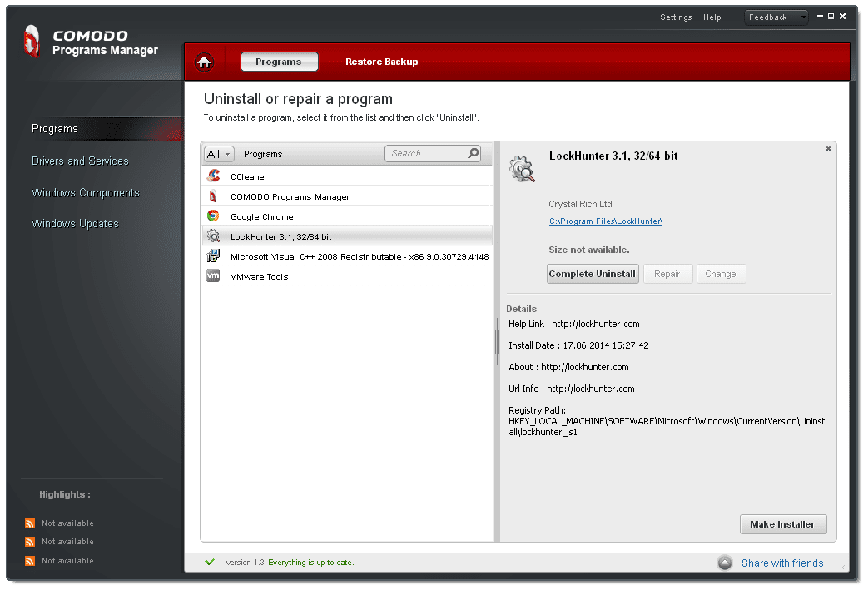Click the Registry Path HKEY_LOCAL_MACHINE text
The width and height of the screenshot is (868, 590).
pos(667,420)
